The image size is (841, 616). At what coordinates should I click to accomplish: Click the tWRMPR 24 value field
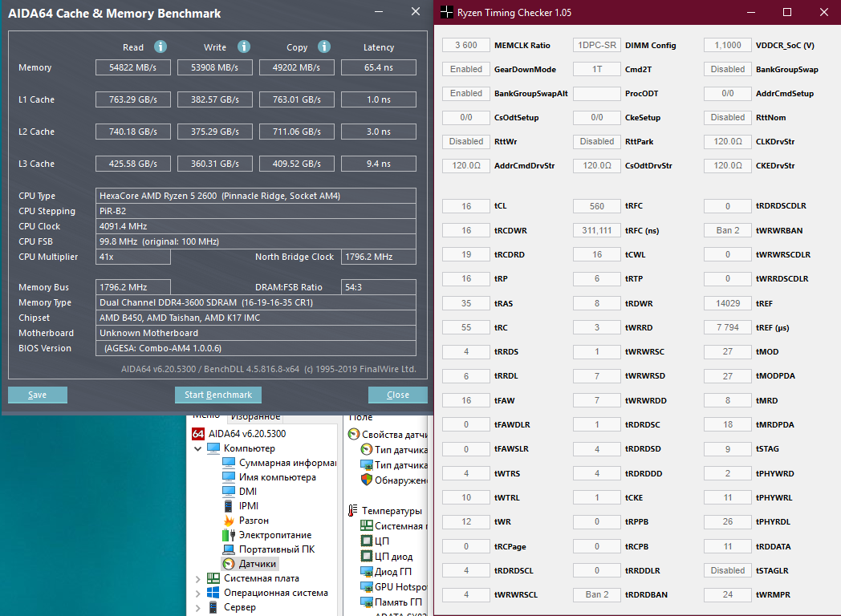728,594
